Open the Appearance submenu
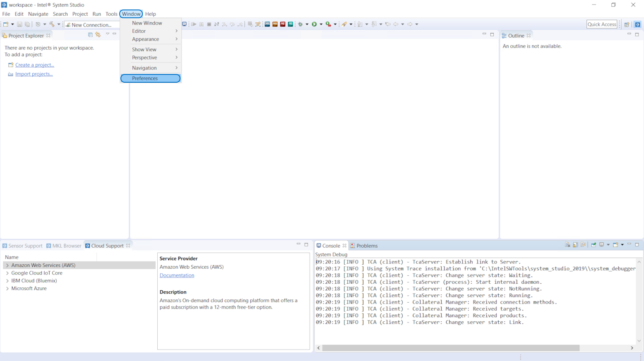Viewport: 644px width, 361px height. (151, 39)
